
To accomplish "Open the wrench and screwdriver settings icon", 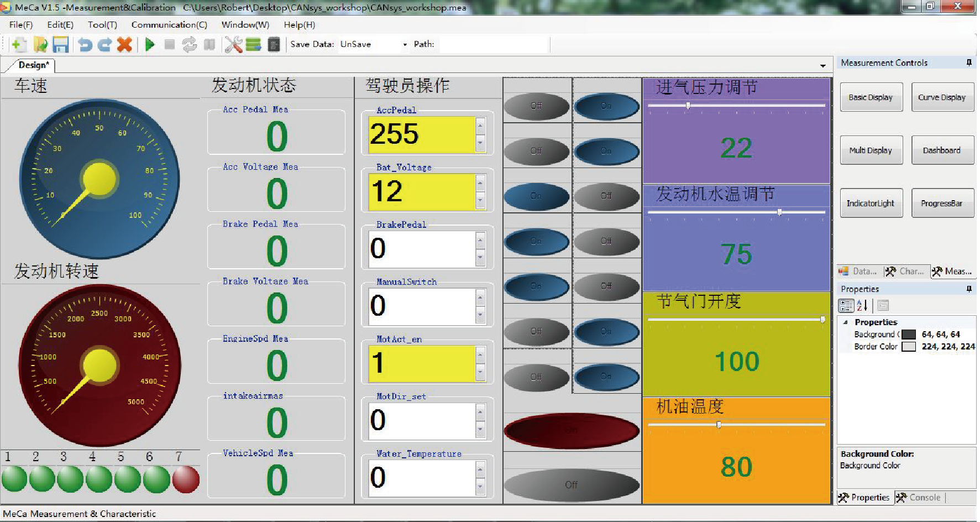I will [x=233, y=45].
